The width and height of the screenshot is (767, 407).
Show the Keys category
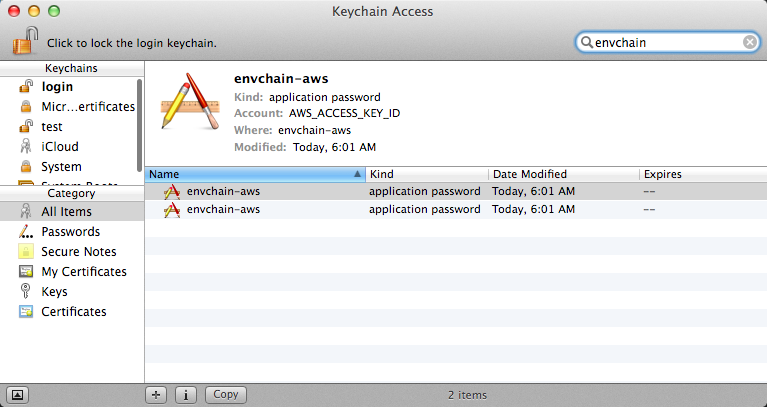54,292
